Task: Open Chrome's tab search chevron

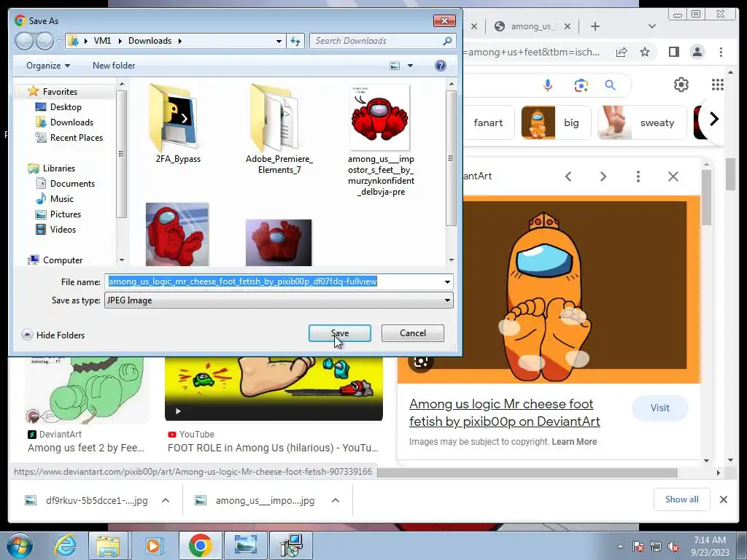Action: [651, 26]
